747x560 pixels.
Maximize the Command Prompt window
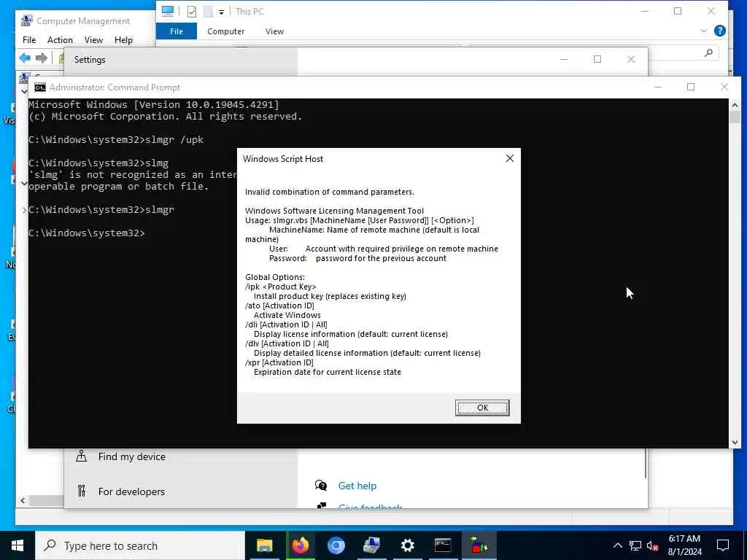[691, 87]
